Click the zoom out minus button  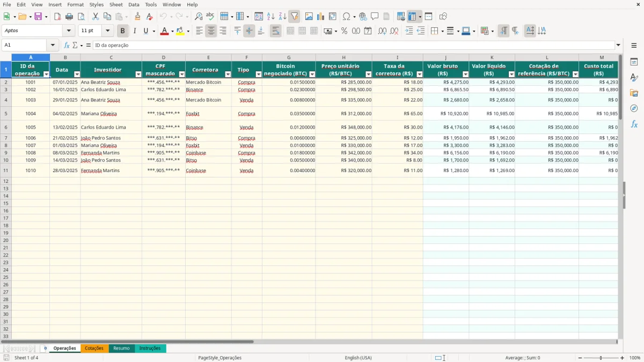[x=580, y=358]
